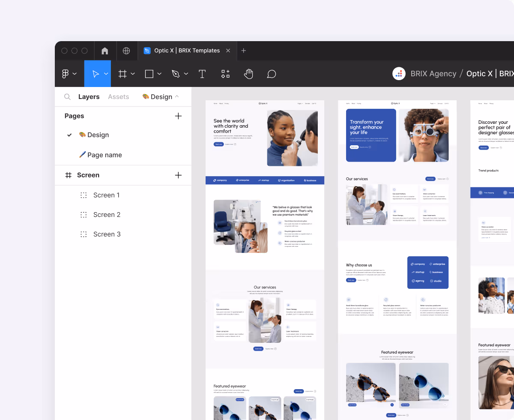Image resolution: width=514 pixels, height=420 pixels.
Task: Enable the Comment tool
Action: point(271,73)
